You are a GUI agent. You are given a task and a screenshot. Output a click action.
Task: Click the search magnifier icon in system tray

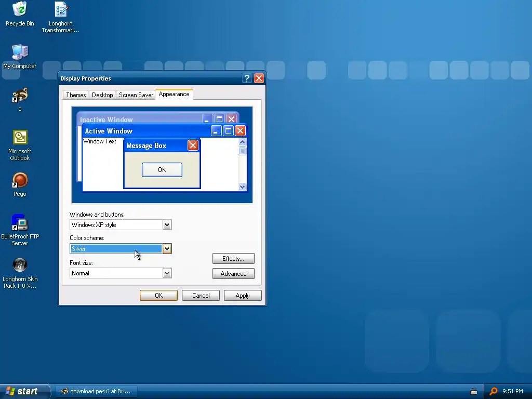[x=494, y=391]
